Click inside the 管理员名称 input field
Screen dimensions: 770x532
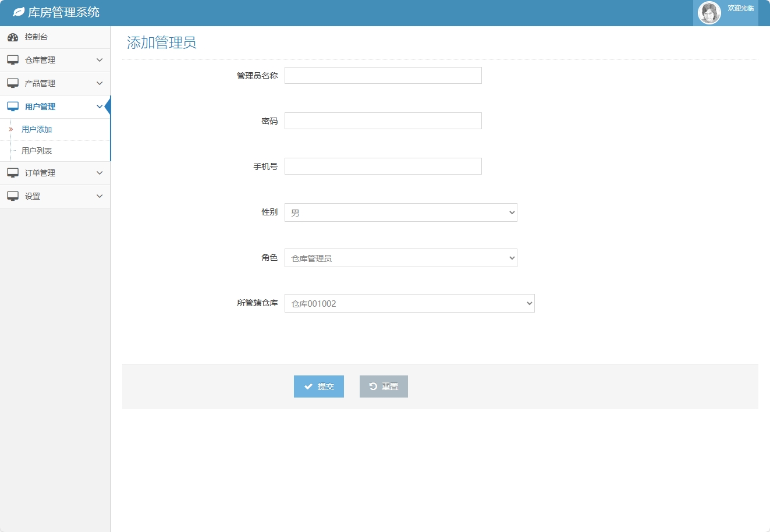382,75
